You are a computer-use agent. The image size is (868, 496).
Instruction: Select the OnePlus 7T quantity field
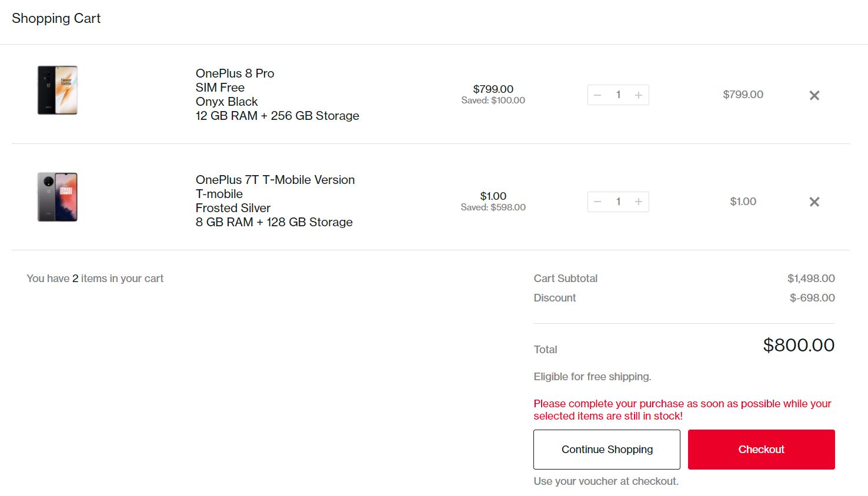[618, 202]
